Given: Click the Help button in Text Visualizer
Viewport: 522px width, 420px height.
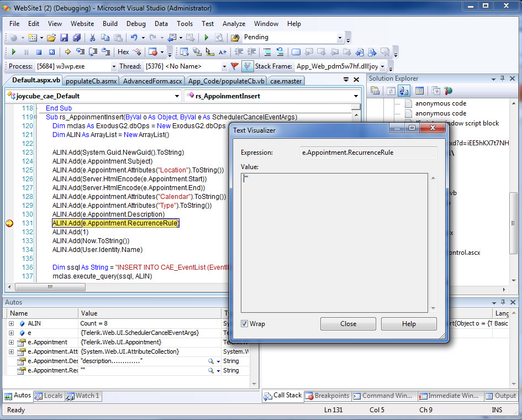Looking at the screenshot, I should click(409, 324).
